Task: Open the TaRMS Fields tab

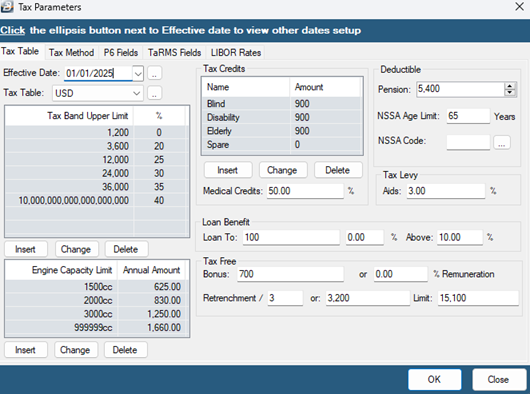Action: point(174,53)
